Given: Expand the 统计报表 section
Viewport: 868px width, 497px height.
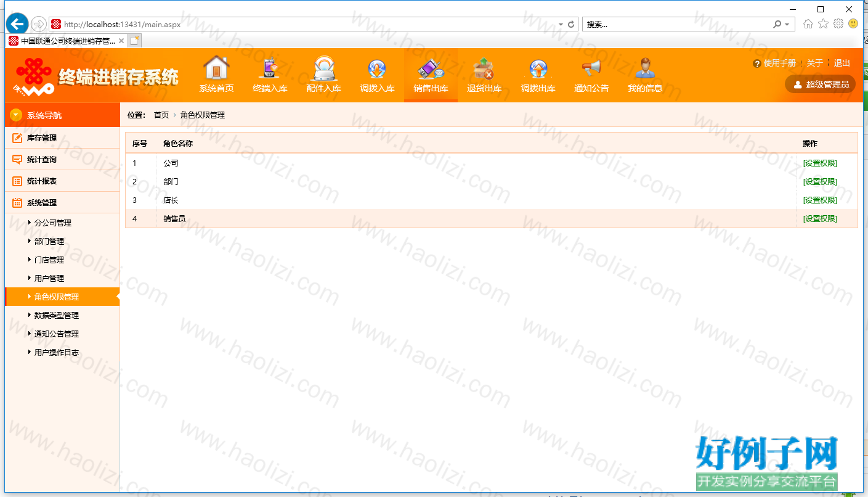Looking at the screenshot, I should (62, 181).
